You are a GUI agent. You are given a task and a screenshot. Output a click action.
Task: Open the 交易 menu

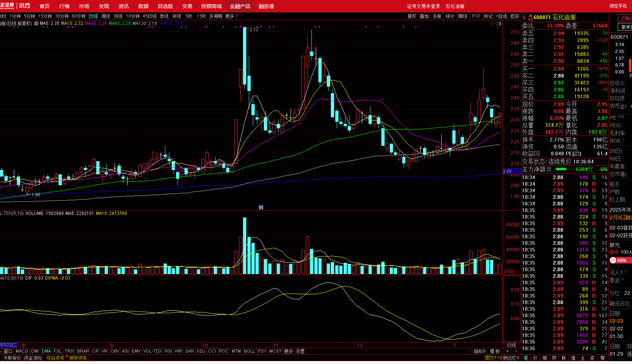point(187,6)
